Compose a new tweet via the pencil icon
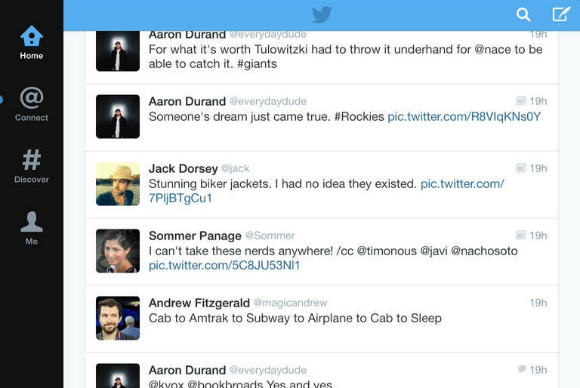 pyautogui.click(x=561, y=14)
